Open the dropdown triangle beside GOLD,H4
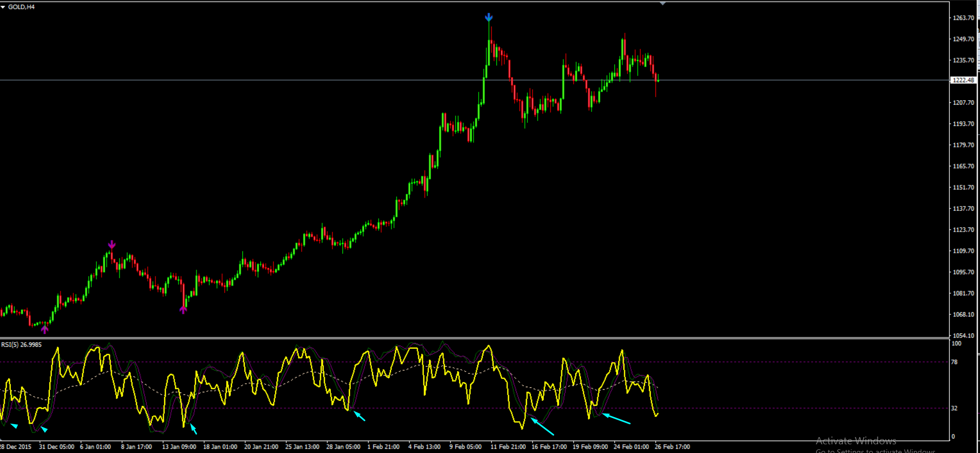Image resolution: width=980 pixels, height=453 pixels. pos(3,7)
